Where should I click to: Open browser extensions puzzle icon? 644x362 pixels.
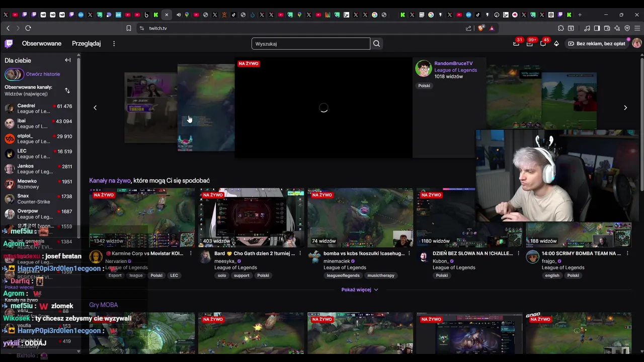pyautogui.click(x=561, y=28)
